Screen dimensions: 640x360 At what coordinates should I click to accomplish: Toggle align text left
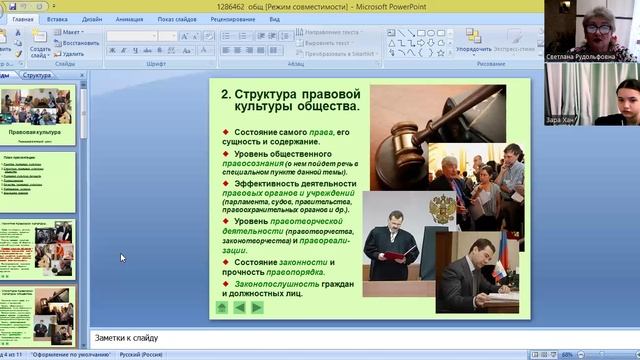pos(226,50)
